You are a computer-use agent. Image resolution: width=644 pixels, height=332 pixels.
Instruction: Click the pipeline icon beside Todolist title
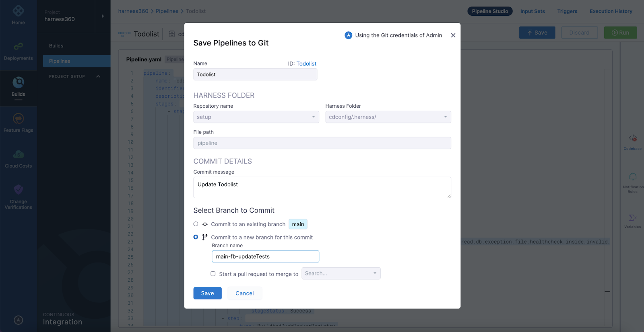(x=124, y=34)
